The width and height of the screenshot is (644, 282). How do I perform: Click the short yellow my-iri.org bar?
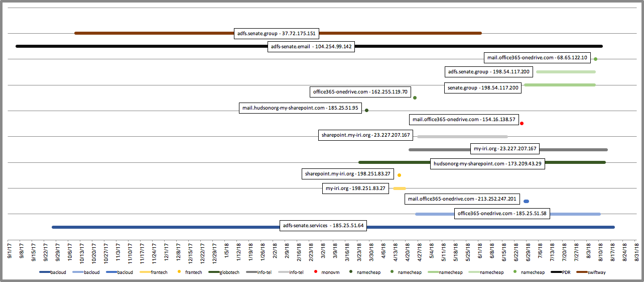click(400, 189)
